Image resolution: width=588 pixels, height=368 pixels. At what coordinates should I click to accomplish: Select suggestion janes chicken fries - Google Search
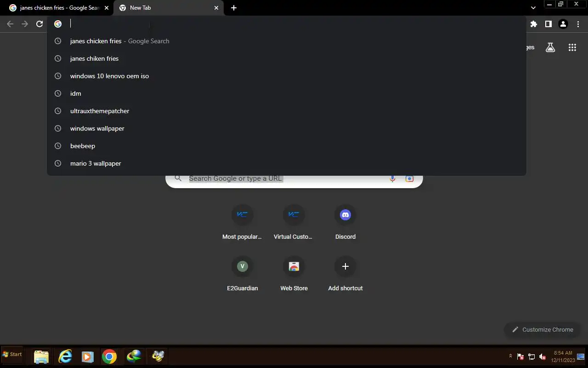pos(287,41)
